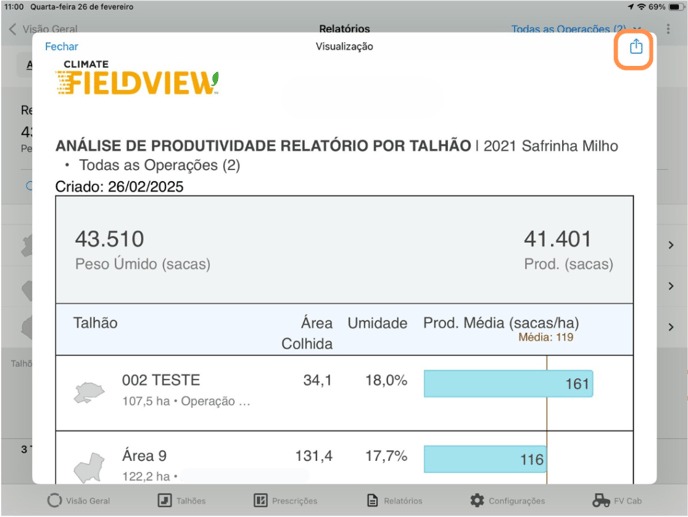Click the Climate FieldView logo
The width and height of the screenshot is (688, 517).
tap(137, 78)
